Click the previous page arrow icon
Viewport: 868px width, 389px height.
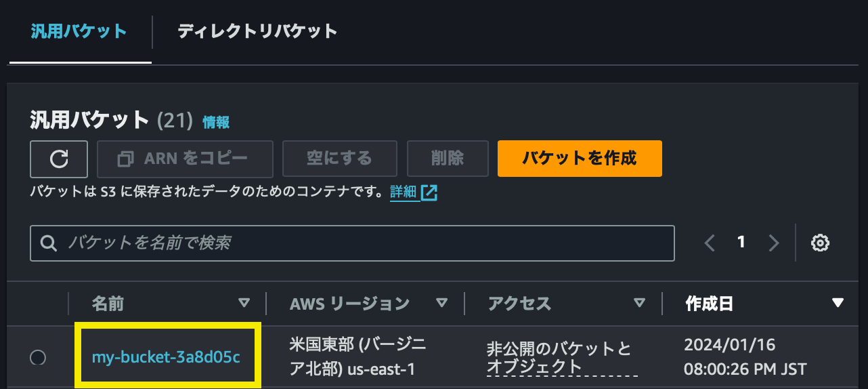710,243
